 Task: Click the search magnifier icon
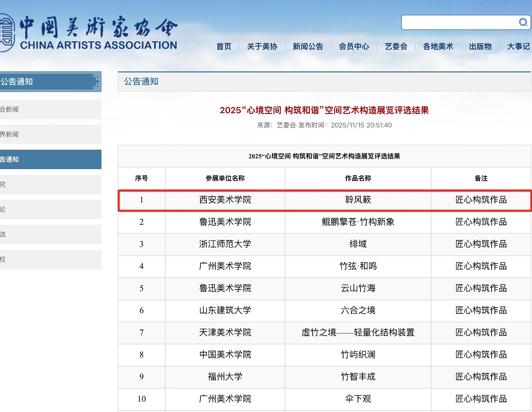pyautogui.click(x=523, y=22)
